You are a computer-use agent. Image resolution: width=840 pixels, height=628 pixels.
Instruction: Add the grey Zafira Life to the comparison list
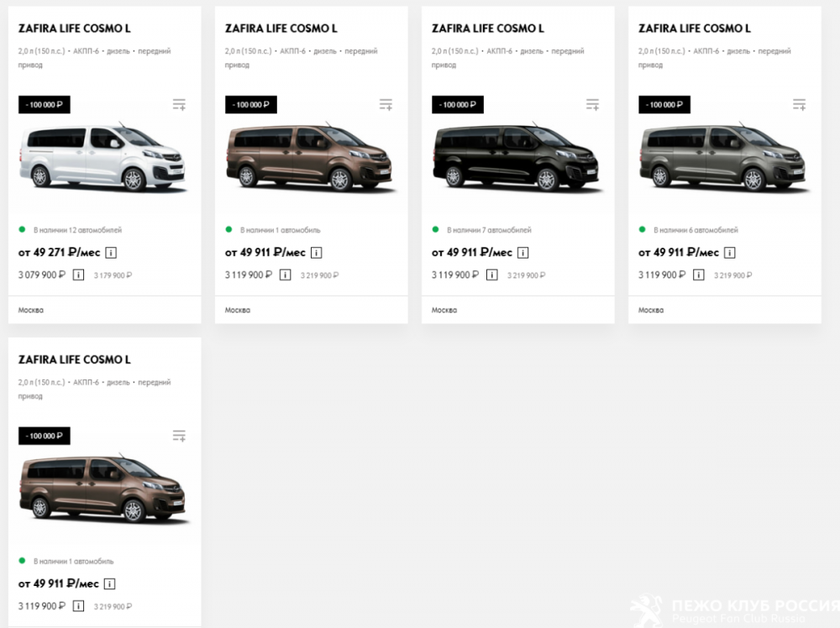click(x=799, y=105)
